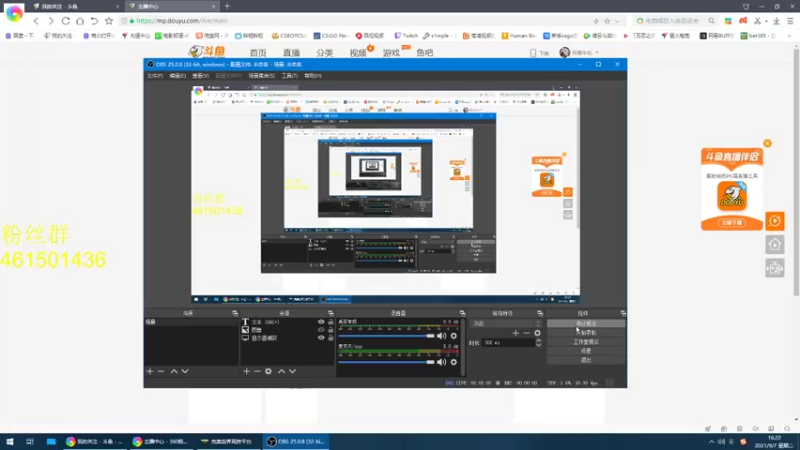Screen dimensions: 800x450
Task: Open the 桌面音频 audio settings gear
Action: [x=454, y=336]
